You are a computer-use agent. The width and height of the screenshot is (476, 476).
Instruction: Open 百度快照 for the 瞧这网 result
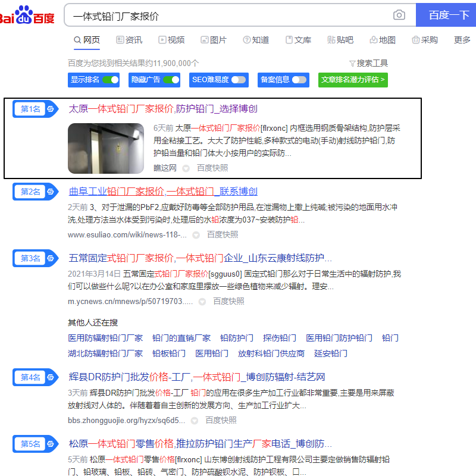212,168
